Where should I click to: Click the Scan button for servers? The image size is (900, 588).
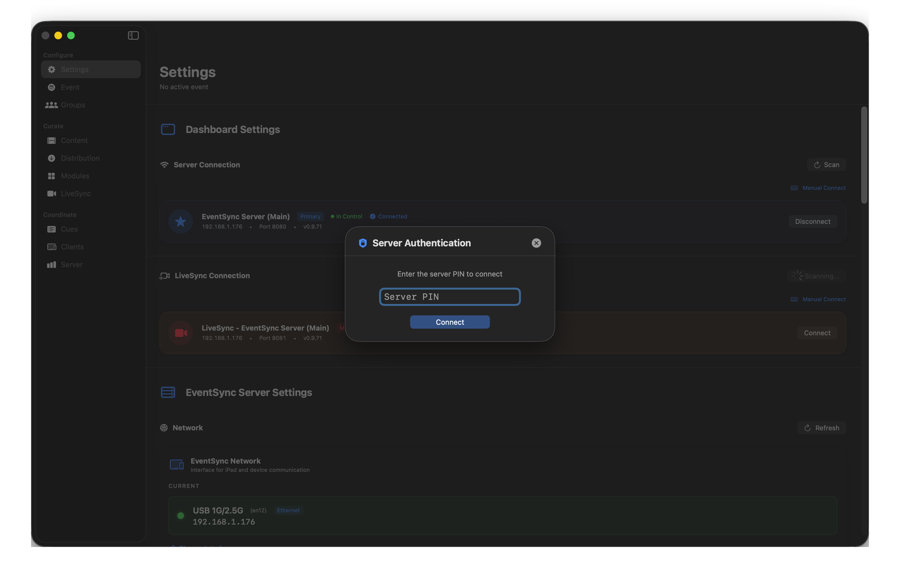(x=826, y=165)
